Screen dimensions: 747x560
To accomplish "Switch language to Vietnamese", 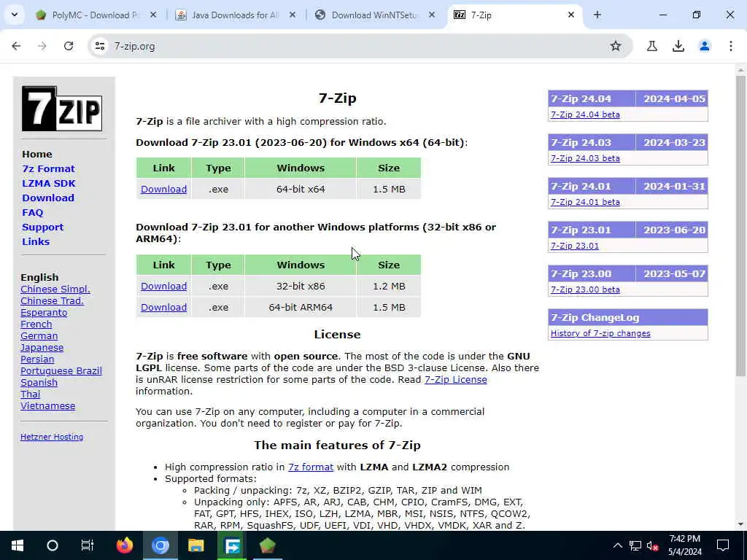I will click(47, 405).
